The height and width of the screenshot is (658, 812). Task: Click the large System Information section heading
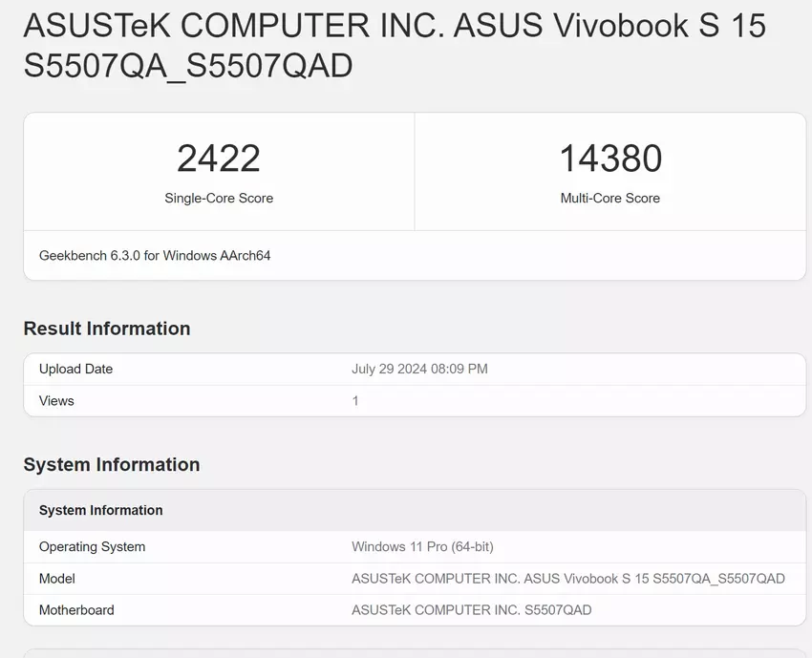pos(112,465)
